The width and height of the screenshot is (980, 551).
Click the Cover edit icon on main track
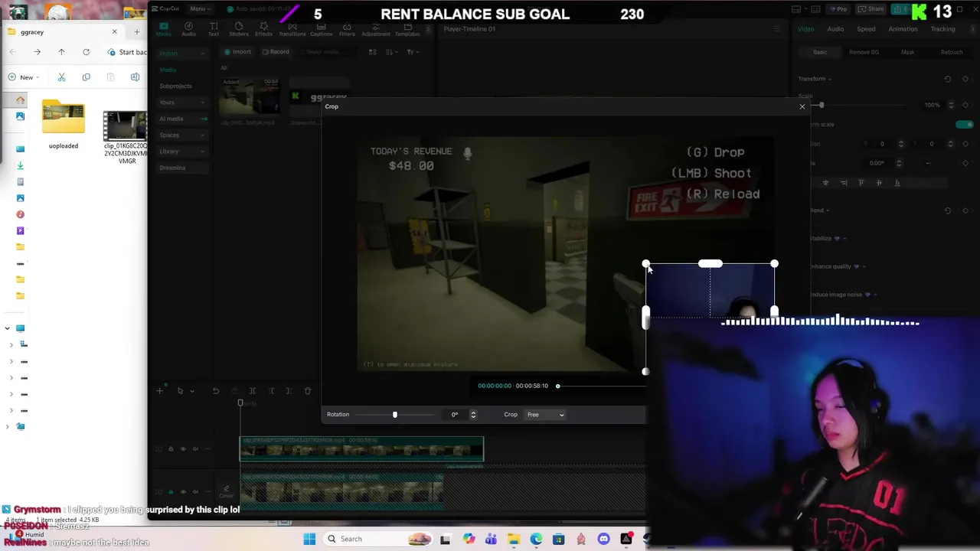pyautogui.click(x=226, y=491)
